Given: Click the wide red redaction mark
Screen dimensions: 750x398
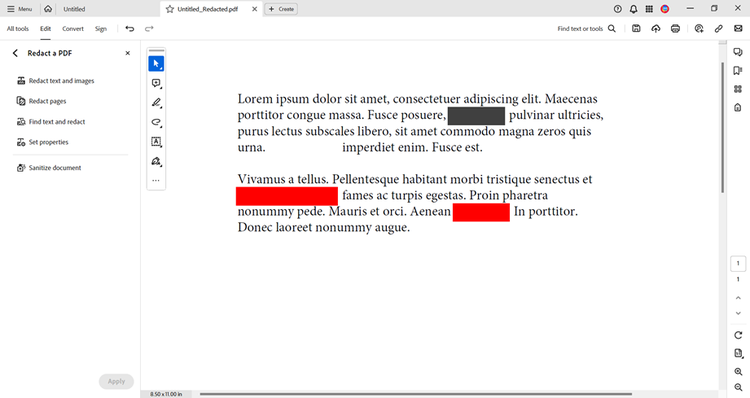Looking at the screenshot, I should pyautogui.click(x=287, y=196).
